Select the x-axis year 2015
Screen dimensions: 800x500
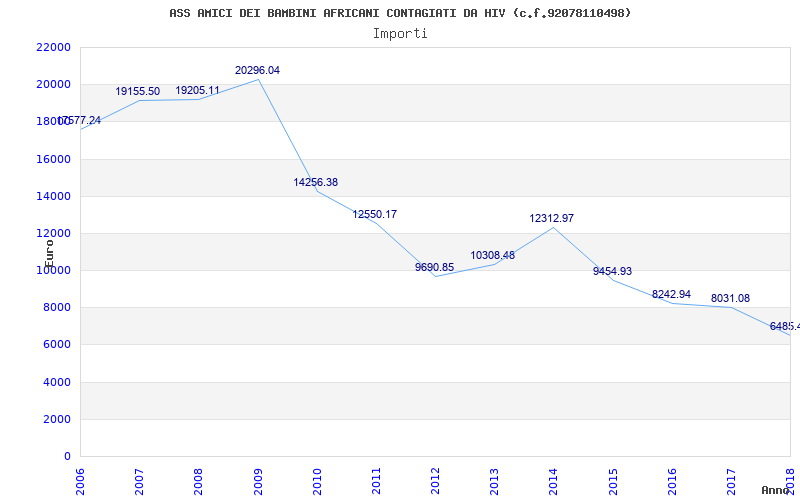[x=613, y=481]
